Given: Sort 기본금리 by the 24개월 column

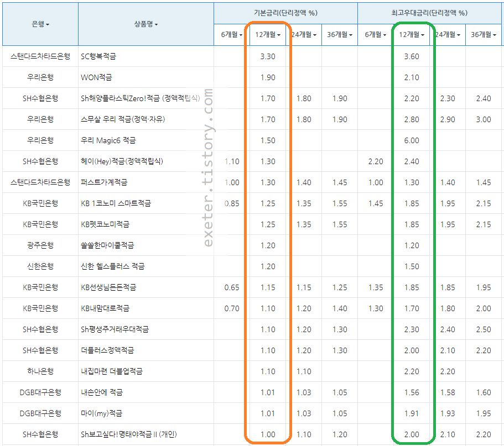Looking at the screenshot, I should point(303,34).
